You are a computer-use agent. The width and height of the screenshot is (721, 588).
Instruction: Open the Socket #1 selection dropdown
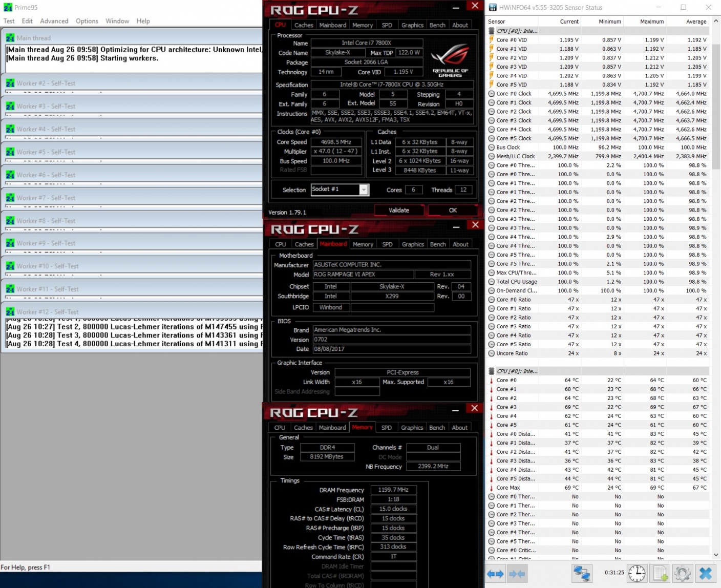pos(364,190)
